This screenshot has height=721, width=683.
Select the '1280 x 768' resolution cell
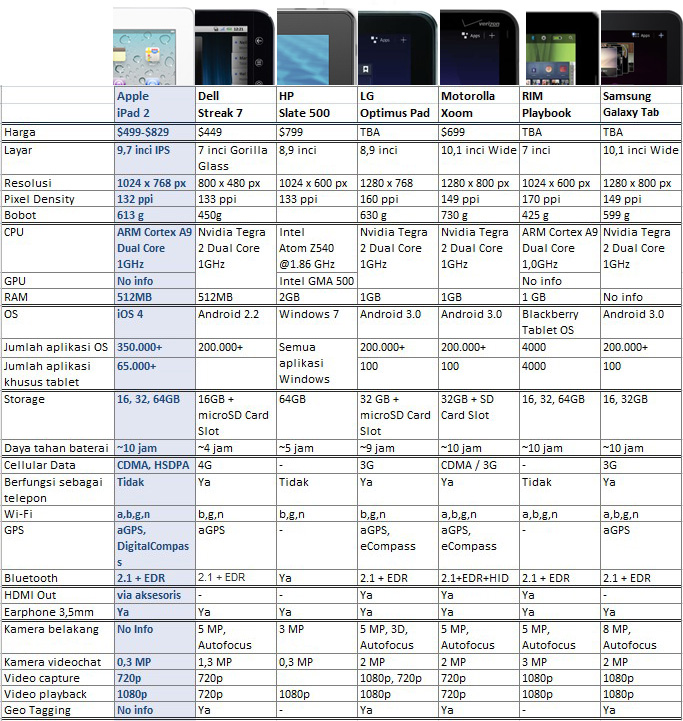click(398, 183)
